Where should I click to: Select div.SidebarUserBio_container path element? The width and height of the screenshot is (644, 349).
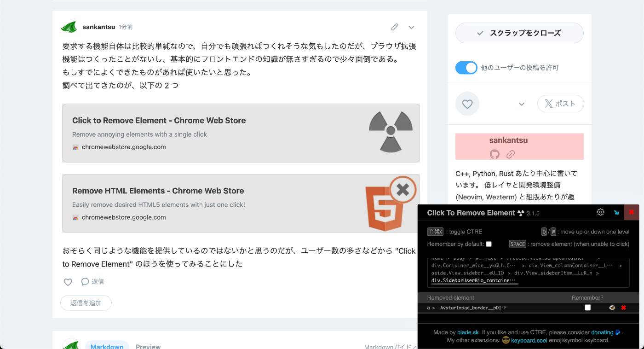click(473, 280)
